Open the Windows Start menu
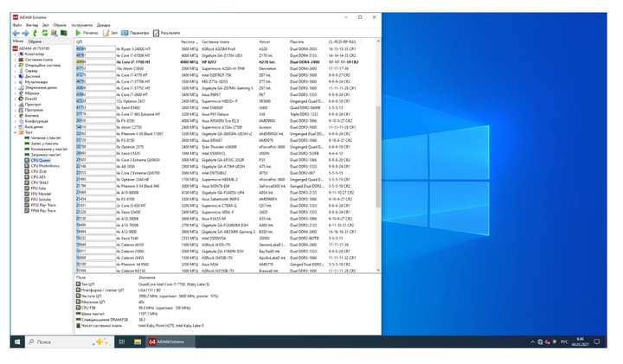This screenshot has width=623, height=364. [x=17, y=342]
